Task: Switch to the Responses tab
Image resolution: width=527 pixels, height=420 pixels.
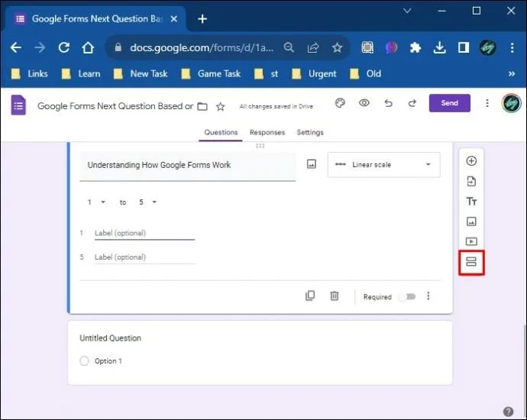Action: pyautogui.click(x=267, y=132)
